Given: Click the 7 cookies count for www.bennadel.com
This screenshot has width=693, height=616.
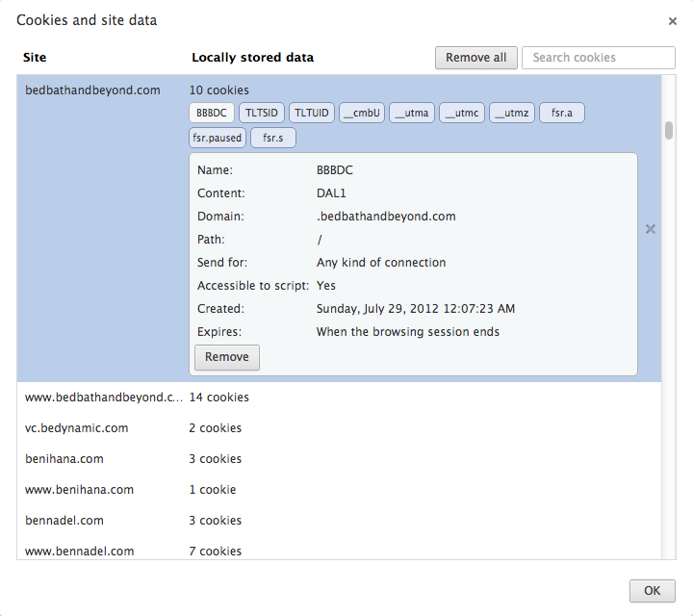Looking at the screenshot, I should click(x=216, y=552).
